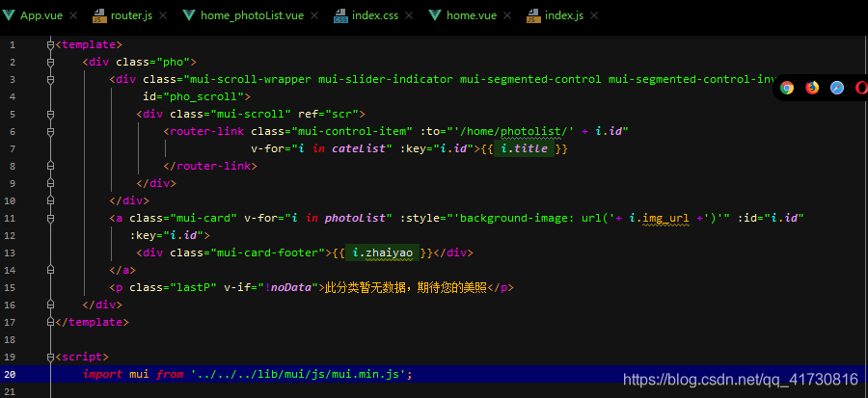Click the Vue icon on App.vue tab
This screenshot has width=868, height=398.
point(10,15)
